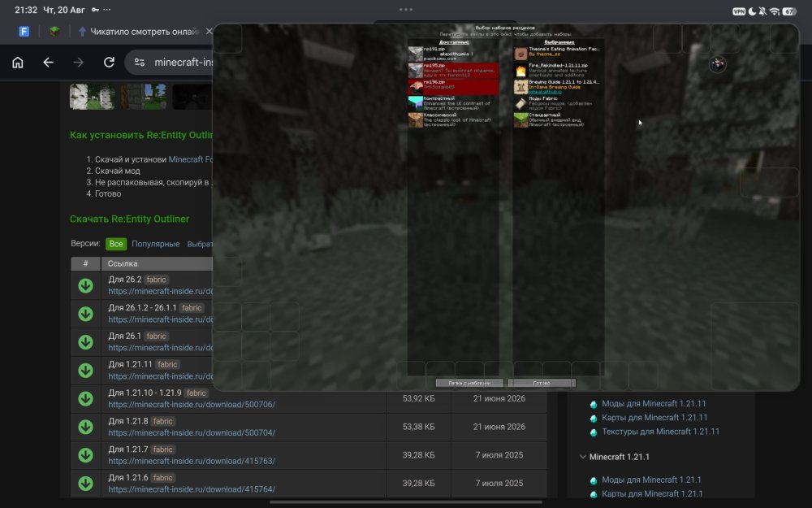Select the rp195.zip pack icon
The image size is (812, 508).
(415, 71)
